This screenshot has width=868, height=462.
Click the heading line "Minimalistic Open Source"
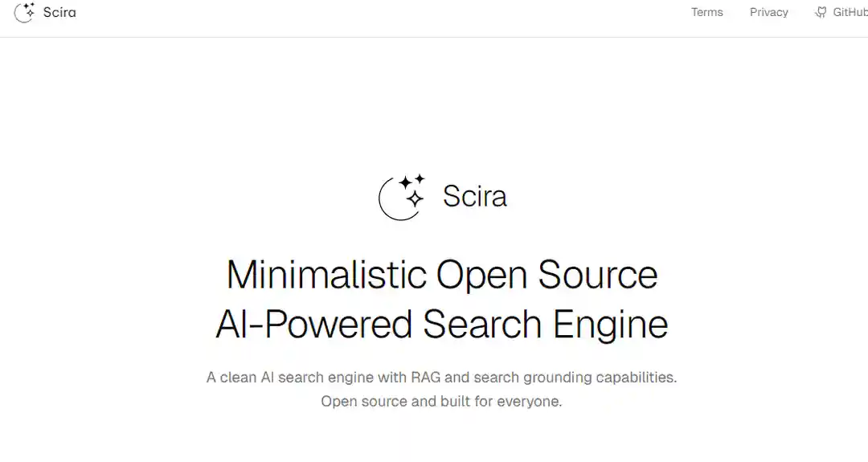442,275
